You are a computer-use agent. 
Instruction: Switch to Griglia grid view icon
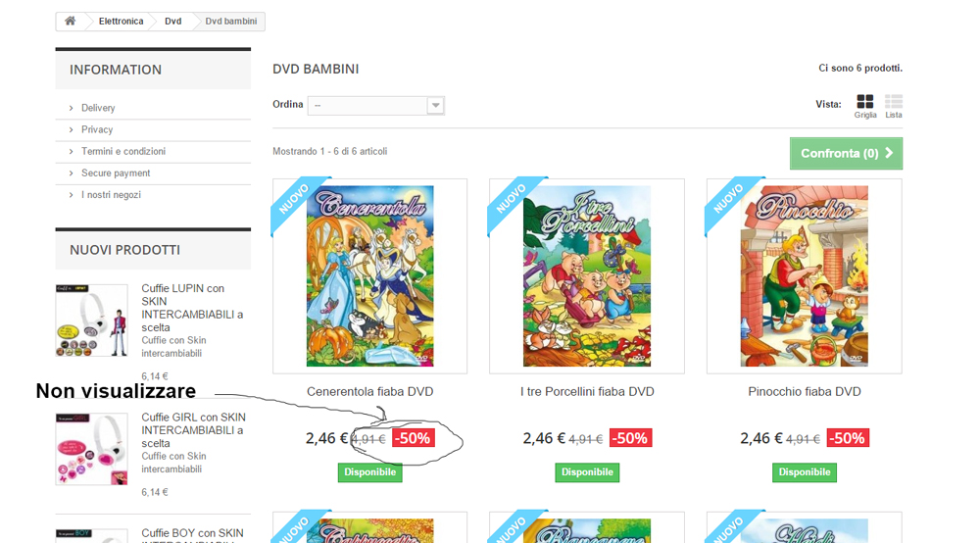tap(865, 102)
